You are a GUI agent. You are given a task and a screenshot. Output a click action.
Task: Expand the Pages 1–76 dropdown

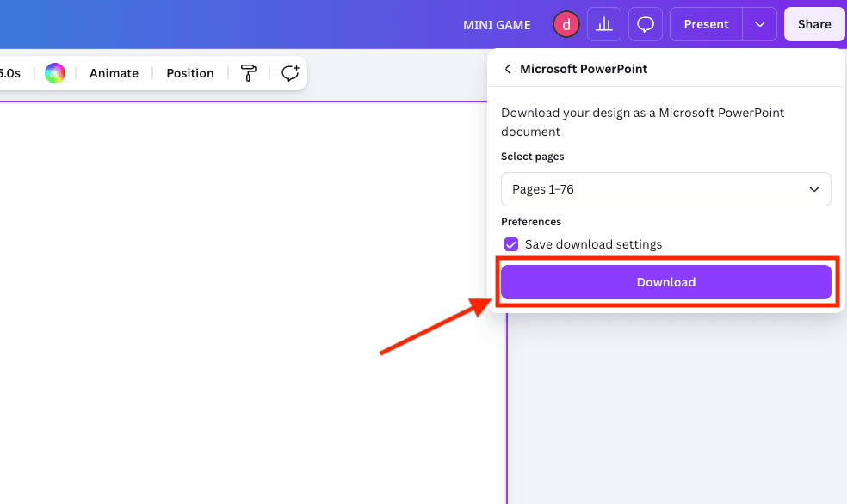[x=665, y=189]
